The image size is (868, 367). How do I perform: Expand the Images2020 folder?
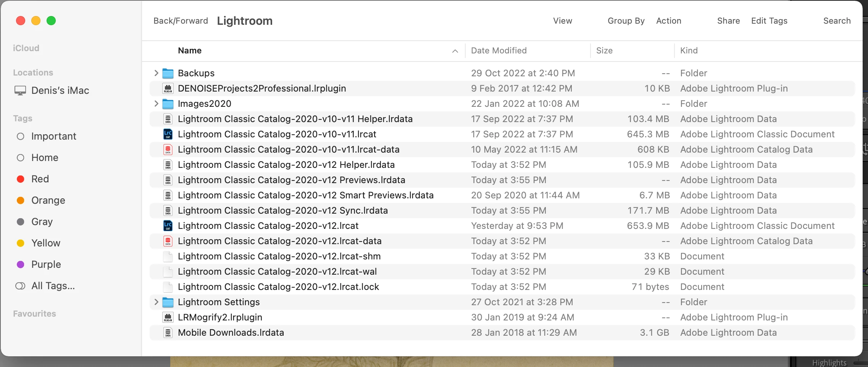(156, 103)
